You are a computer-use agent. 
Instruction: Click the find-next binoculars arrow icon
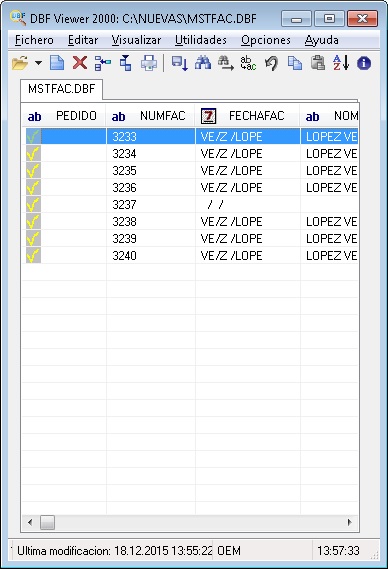225,63
